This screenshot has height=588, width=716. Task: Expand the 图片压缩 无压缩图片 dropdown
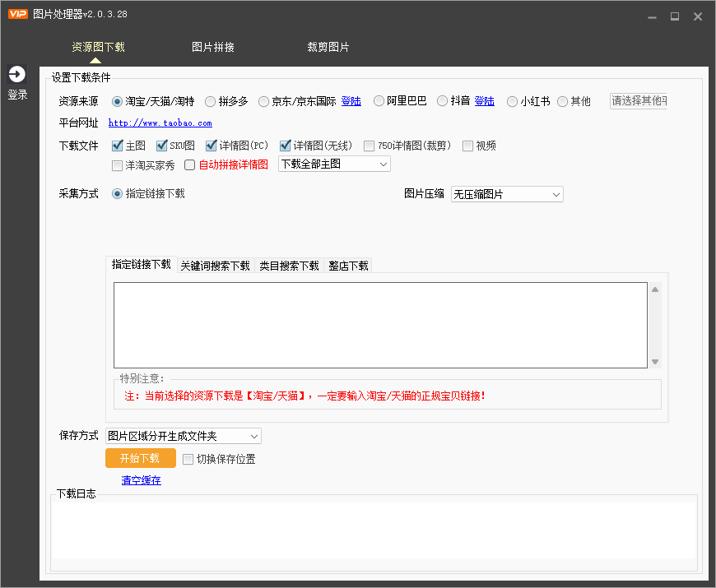pyautogui.click(x=507, y=194)
